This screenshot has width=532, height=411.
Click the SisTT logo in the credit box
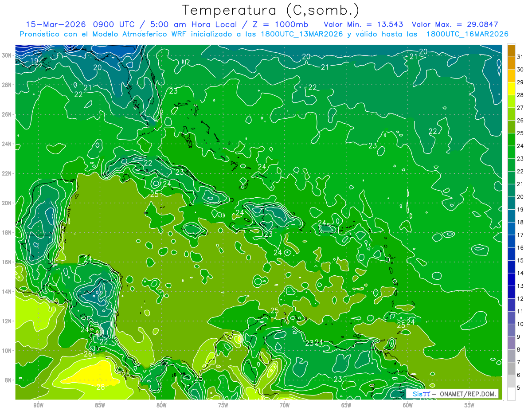[x=421, y=394]
